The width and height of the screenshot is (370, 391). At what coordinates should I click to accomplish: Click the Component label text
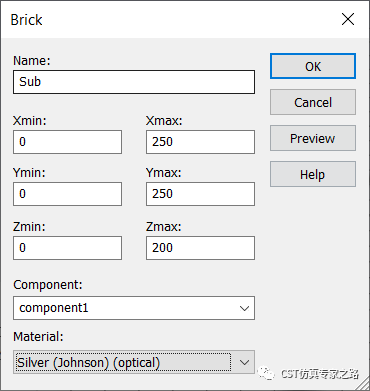tap(48, 285)
